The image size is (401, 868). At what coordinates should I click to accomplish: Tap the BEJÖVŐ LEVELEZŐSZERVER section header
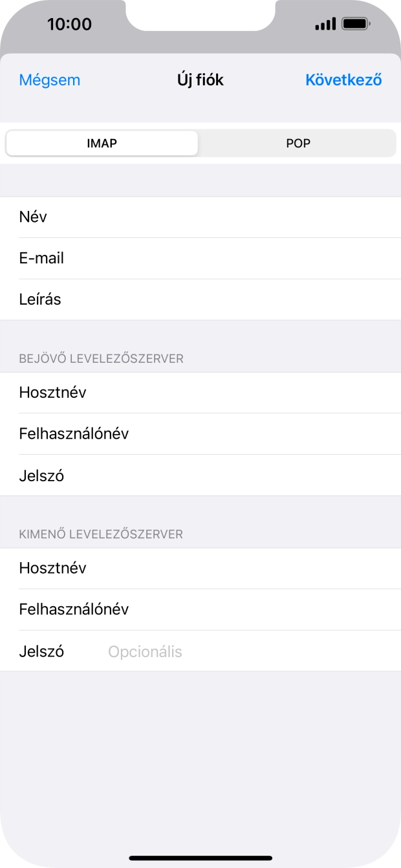(x=101, y=358)
